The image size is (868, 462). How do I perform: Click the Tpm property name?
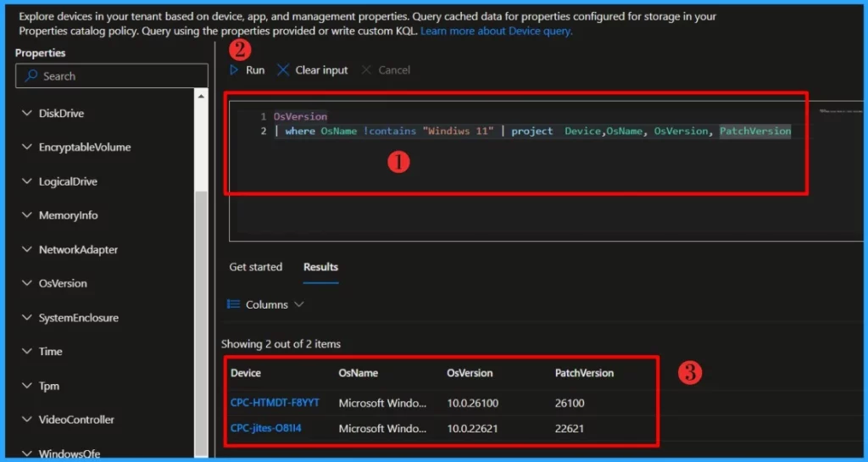(x=48, y=386)
